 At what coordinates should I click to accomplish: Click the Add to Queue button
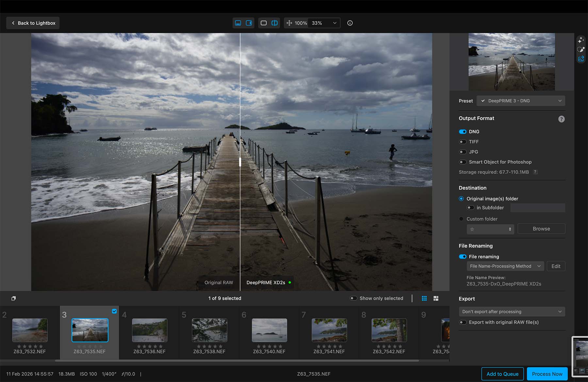(502, 374)
